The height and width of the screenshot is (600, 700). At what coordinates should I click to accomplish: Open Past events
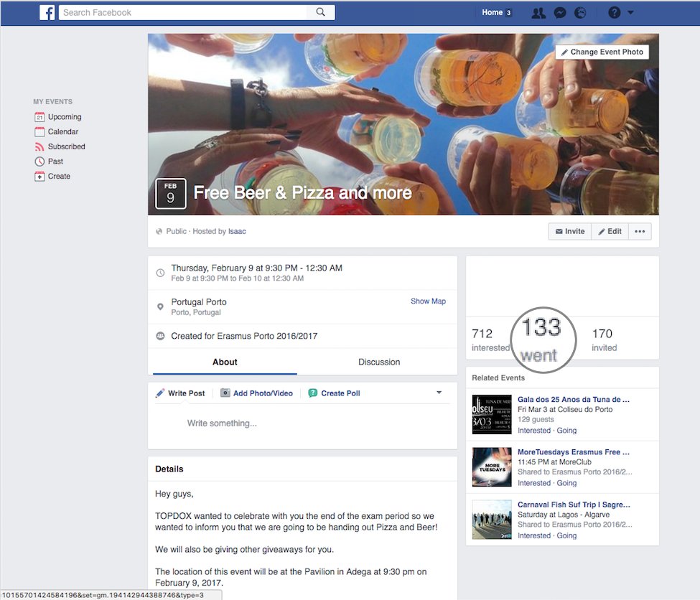click(55, 161)
